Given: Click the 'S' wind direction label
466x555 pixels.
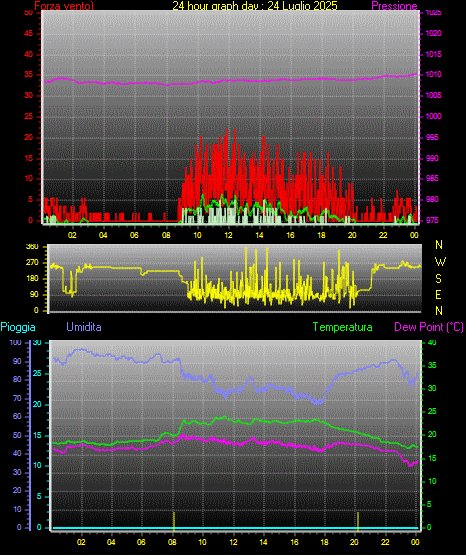Looking at the screenshot, I should (x=438, y=279).
